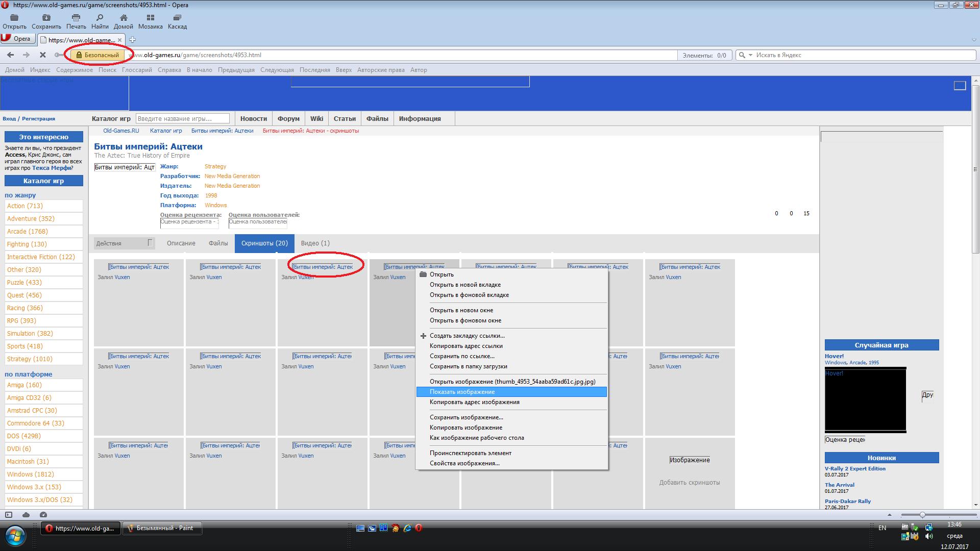The width and height of the screenshot is (980, 551).
Task: Click the Домой (Home) toolbar icon
Action: coord(124,18)
